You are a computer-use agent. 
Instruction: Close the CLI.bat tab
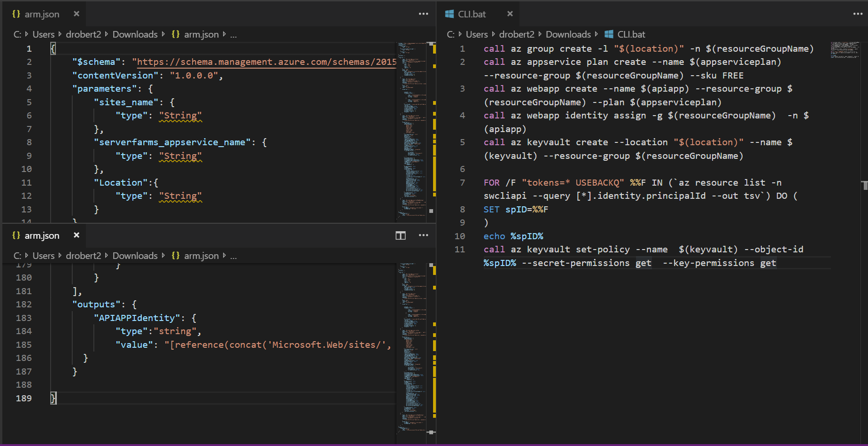pyautogui.click(x=510, y=14)
